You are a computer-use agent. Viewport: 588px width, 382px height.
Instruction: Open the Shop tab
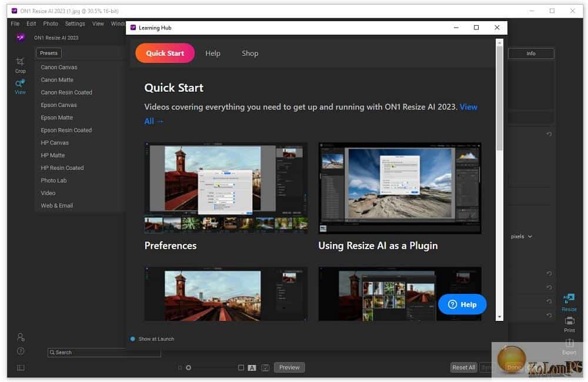(250, 53)
